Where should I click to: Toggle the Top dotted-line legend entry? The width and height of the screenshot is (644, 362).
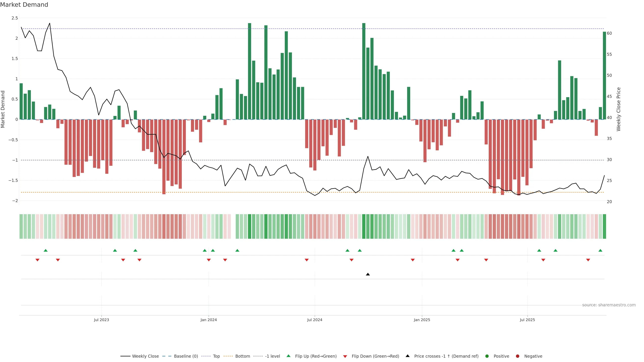tap(216, 356)
